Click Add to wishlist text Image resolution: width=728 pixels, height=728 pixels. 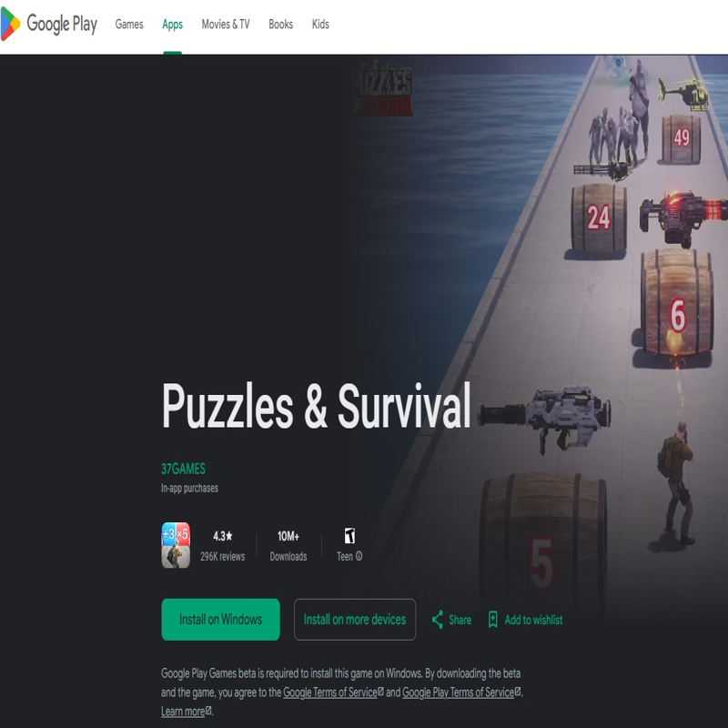point(533,620)
